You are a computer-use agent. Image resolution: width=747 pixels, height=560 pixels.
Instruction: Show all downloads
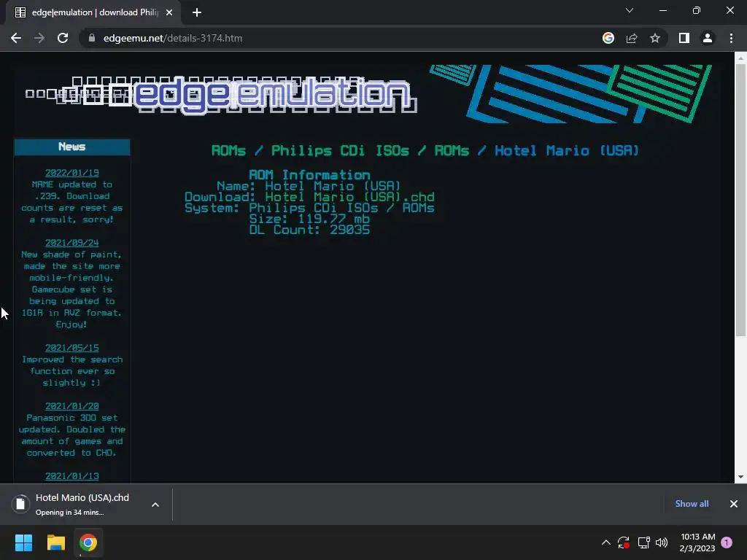point(692,504)
